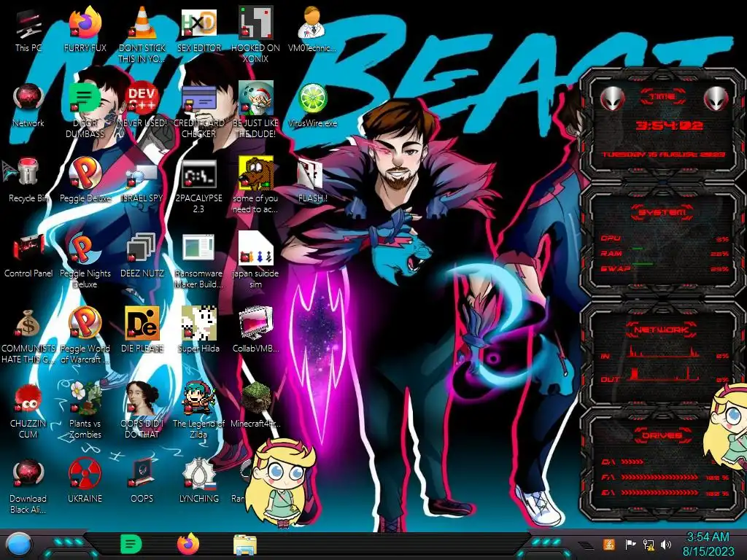Click the orange Java tray icon
The image size is (747, 560).
point(609,544)
